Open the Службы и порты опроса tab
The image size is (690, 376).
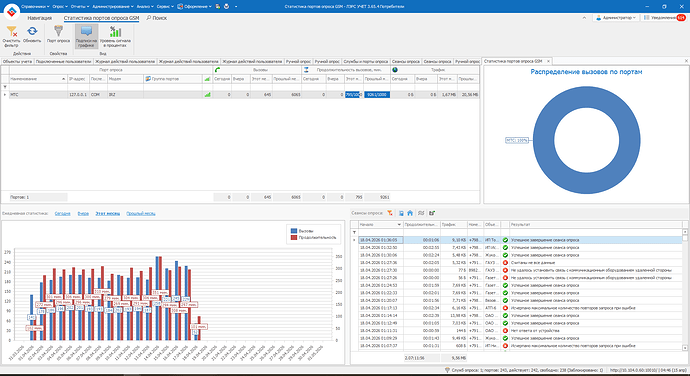click(x=365, y=62)
